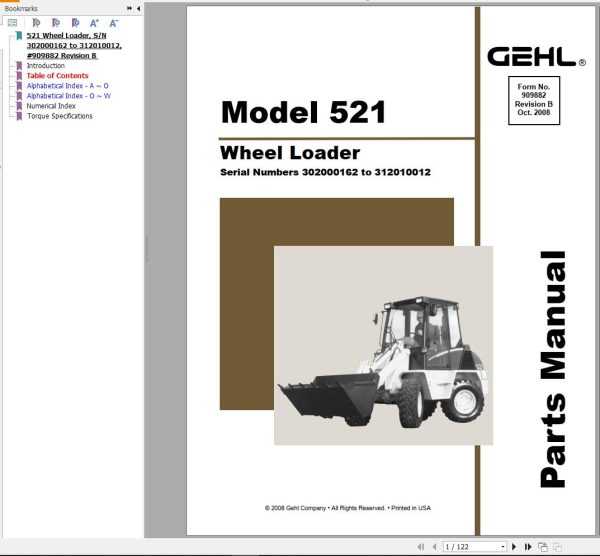The image size is (600, 556).
Task: Open the bookmarks options menu icon
Action: click(x=12, y=23)
